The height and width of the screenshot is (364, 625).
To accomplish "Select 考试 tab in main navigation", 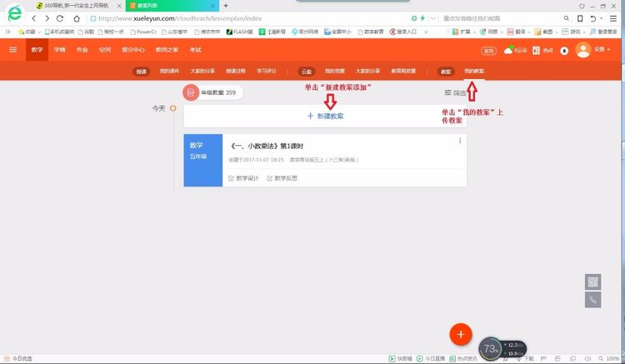I will [195, 50].
